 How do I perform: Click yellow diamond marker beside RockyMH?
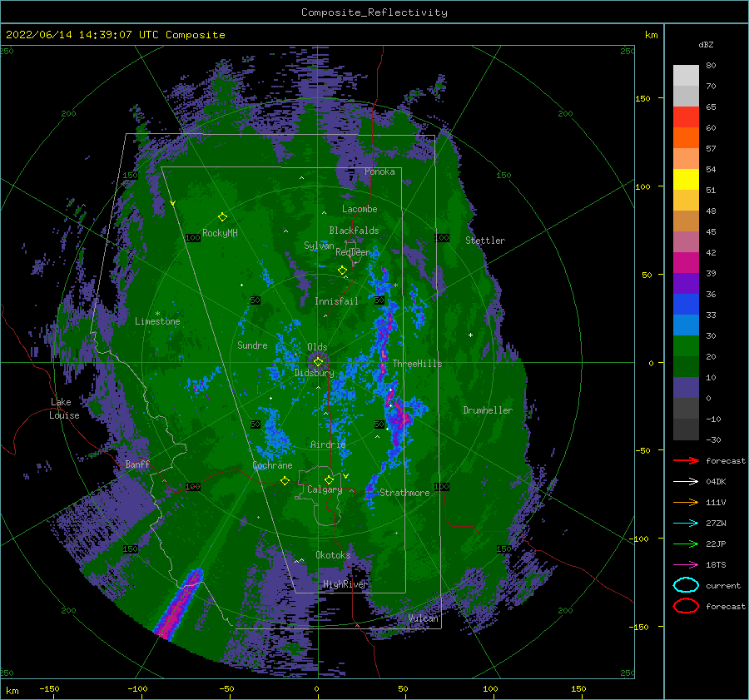[x=222, y=217]
